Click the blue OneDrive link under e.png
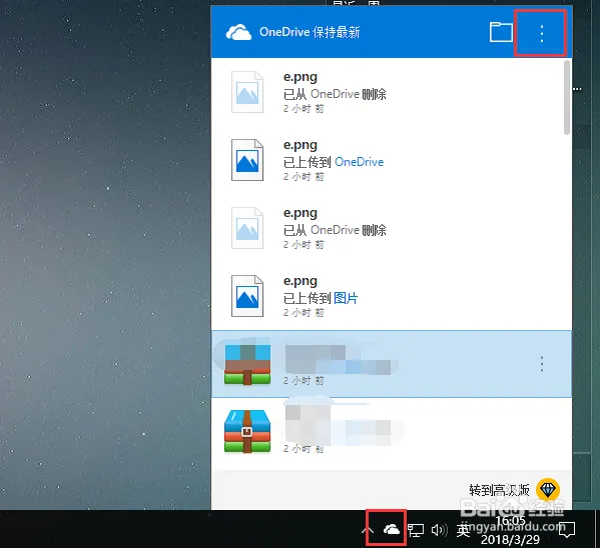The image size is (600, 548). click(x=359, y=162)
